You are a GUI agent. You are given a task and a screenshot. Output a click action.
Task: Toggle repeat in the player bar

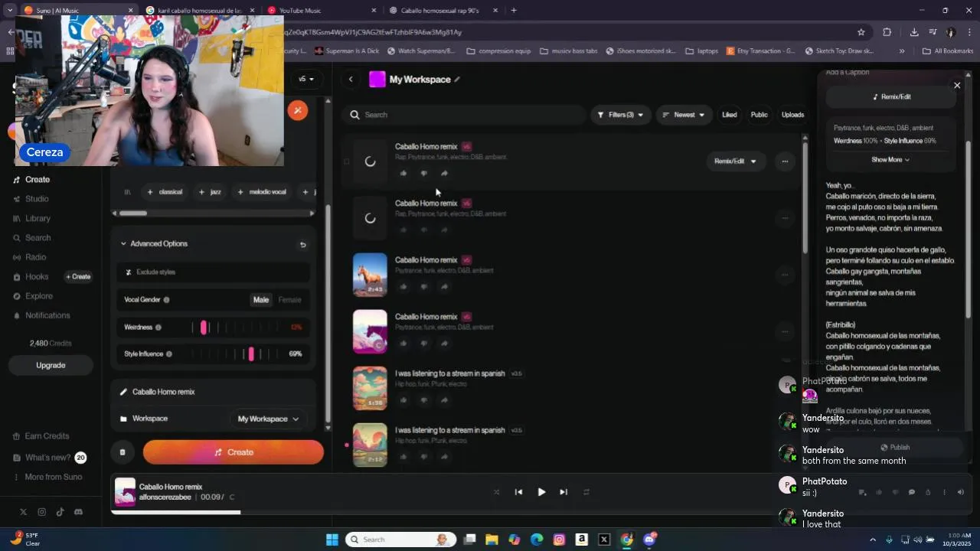tap(586, 492)
